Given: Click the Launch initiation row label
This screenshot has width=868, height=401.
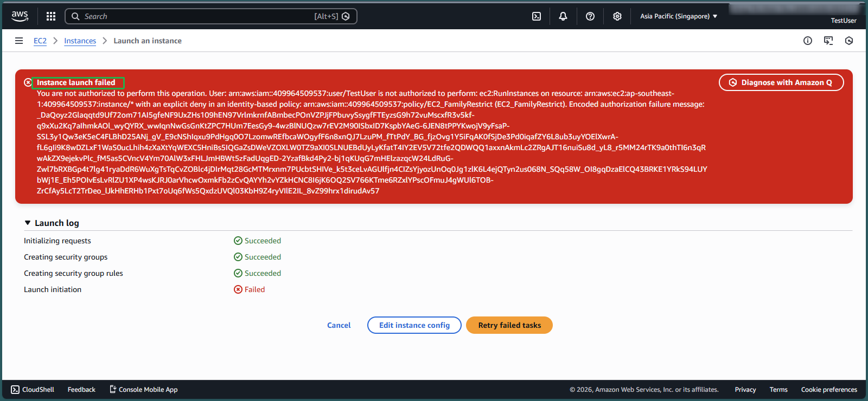Looking at the screenshot, I should (x=53, y=289).
